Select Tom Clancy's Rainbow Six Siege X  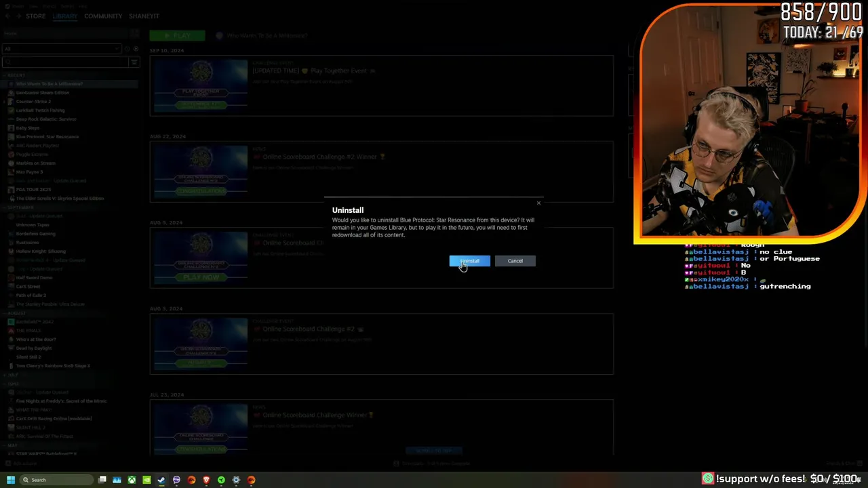pos(53,366)
